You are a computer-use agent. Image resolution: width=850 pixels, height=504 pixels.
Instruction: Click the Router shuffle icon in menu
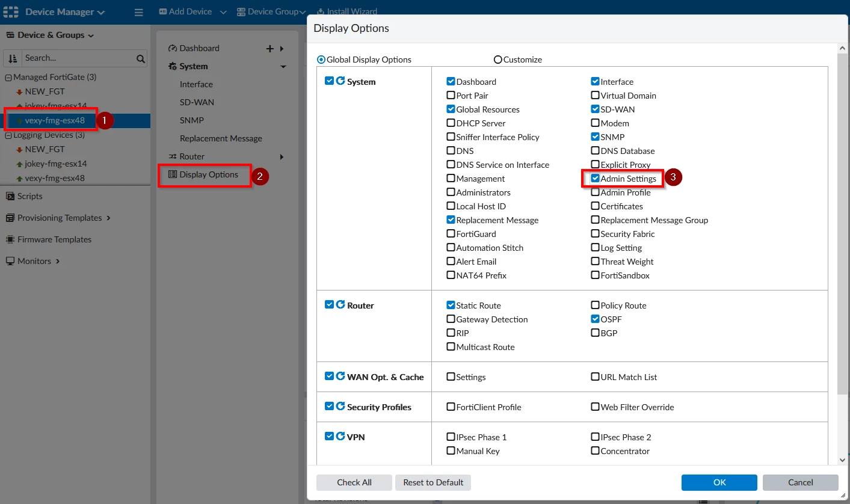[173, 156]
